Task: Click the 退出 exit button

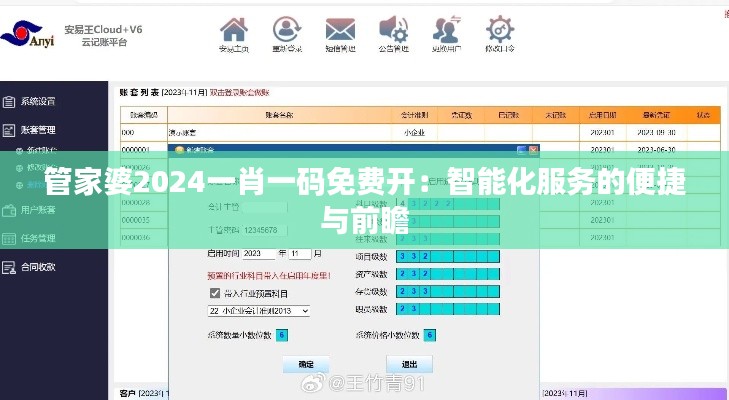Action: (x=409, y=364)
